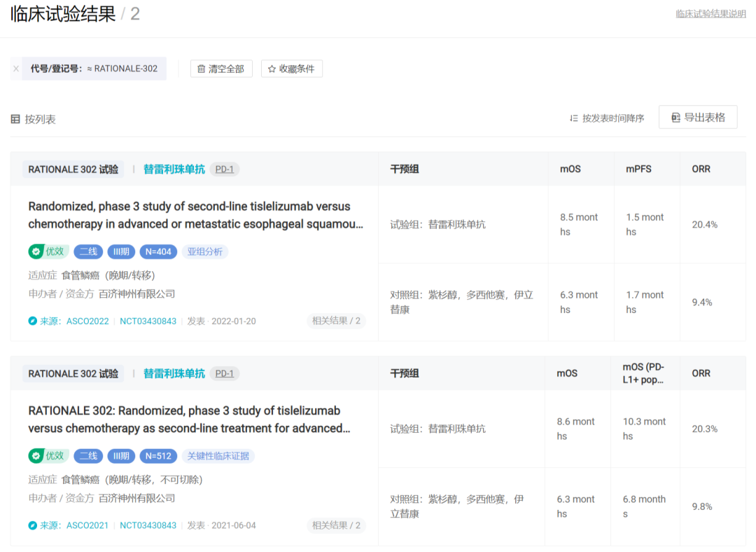This screenshot has height=552, width=756.
Task: Open 替雷利珠单抗 drug link in first card
Action: [x=174, y=169]
